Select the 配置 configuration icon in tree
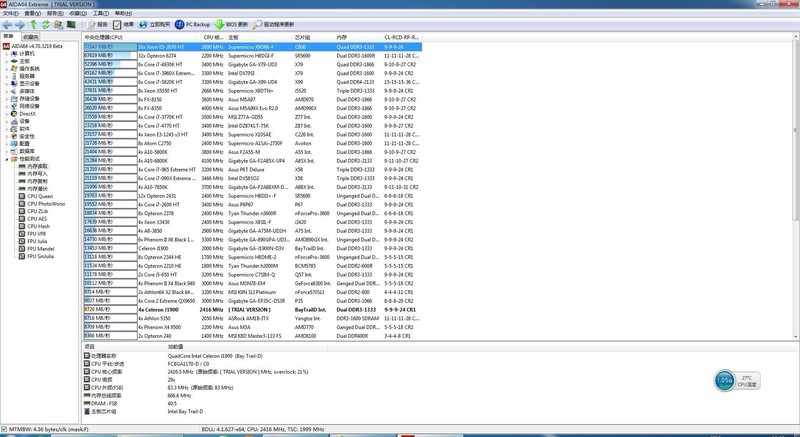This screenshot has width=800, height=437. pyautogui.click(x=14, y=144)
